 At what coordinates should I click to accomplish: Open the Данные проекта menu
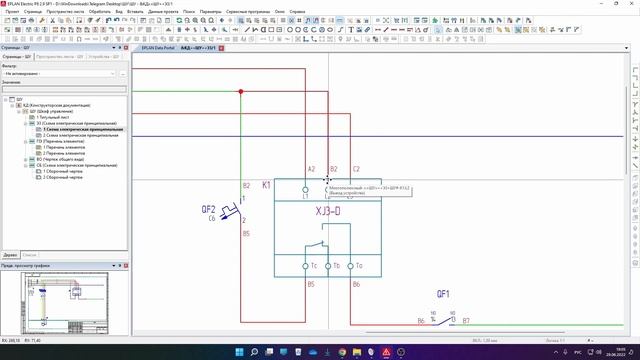coord(163,12)
